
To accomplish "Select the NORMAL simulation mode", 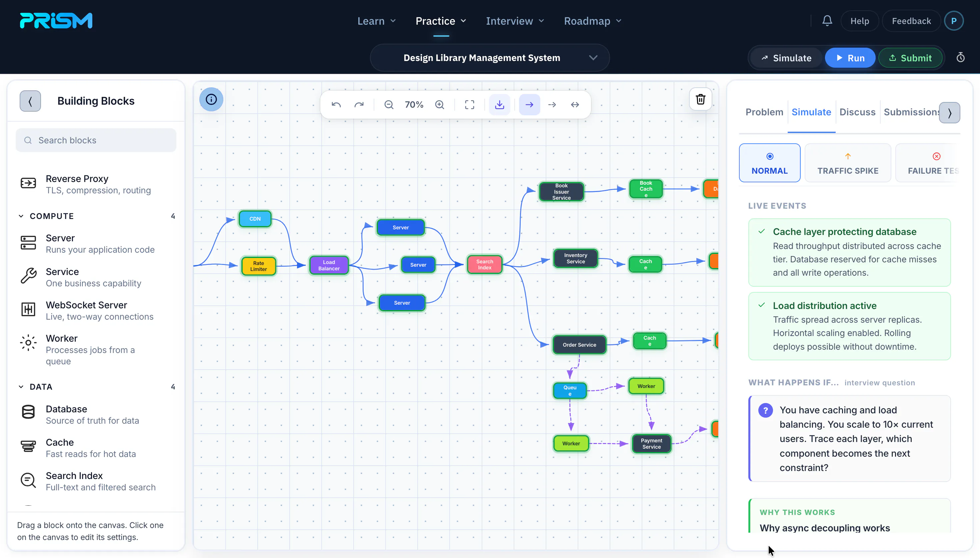I will pos(769,163).
